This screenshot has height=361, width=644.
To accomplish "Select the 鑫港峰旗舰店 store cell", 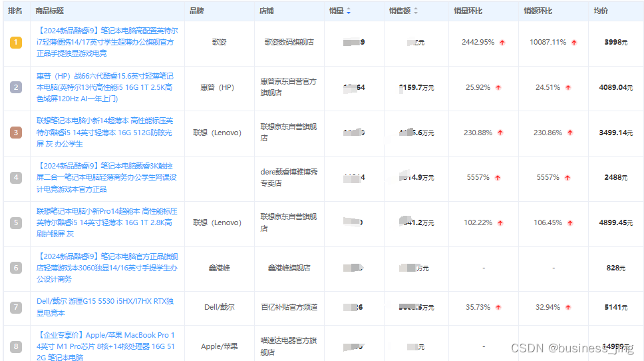I will (289, 268).
